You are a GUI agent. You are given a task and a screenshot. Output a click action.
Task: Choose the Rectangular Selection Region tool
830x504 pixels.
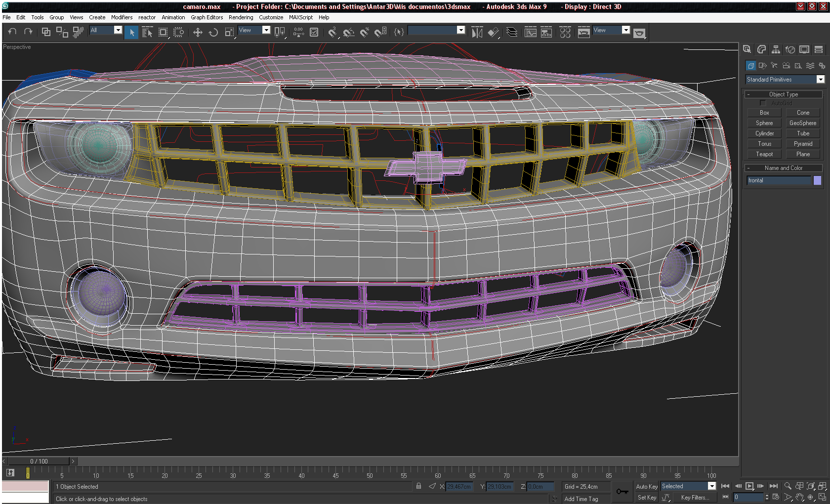[163, 32]
